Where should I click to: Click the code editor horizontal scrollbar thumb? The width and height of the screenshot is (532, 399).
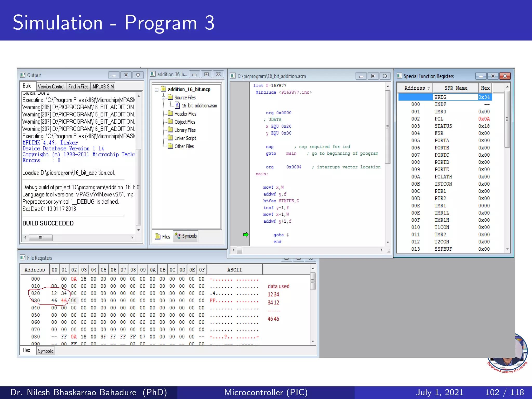(x=240, y=250)
